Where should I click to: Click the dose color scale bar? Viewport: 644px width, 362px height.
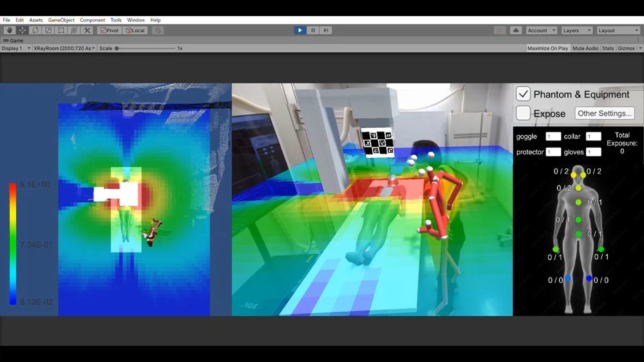point(13,244)
